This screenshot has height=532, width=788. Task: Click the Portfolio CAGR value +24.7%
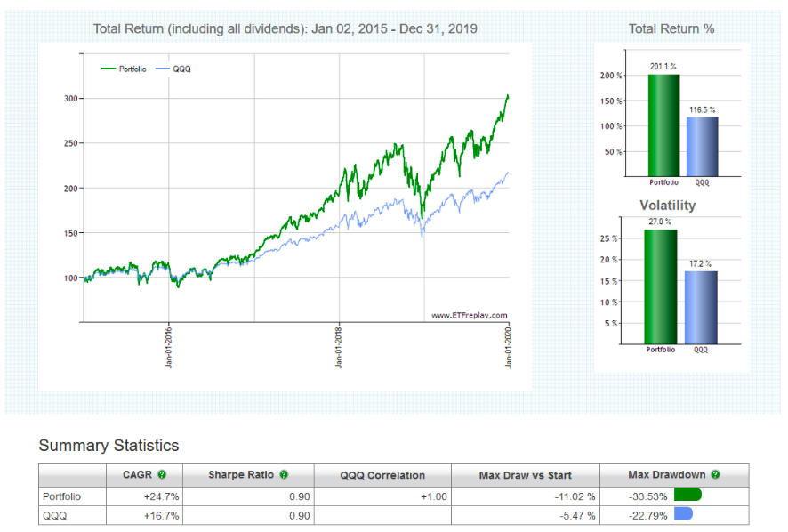(x=141, y=496)
